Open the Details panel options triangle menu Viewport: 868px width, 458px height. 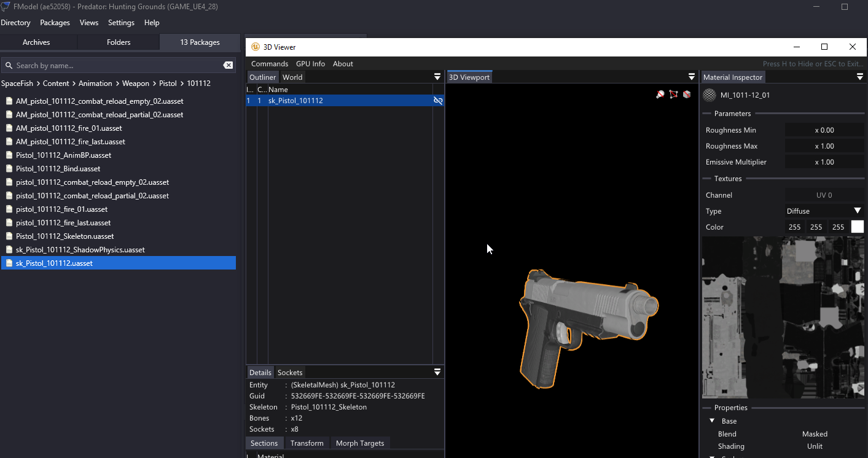437,373
